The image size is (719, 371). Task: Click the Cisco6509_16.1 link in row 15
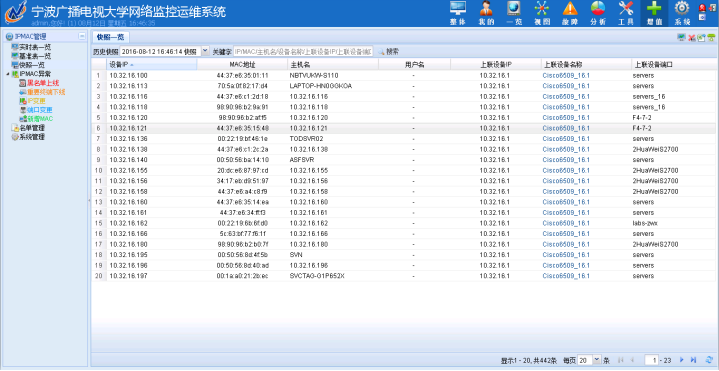point(566,223)
